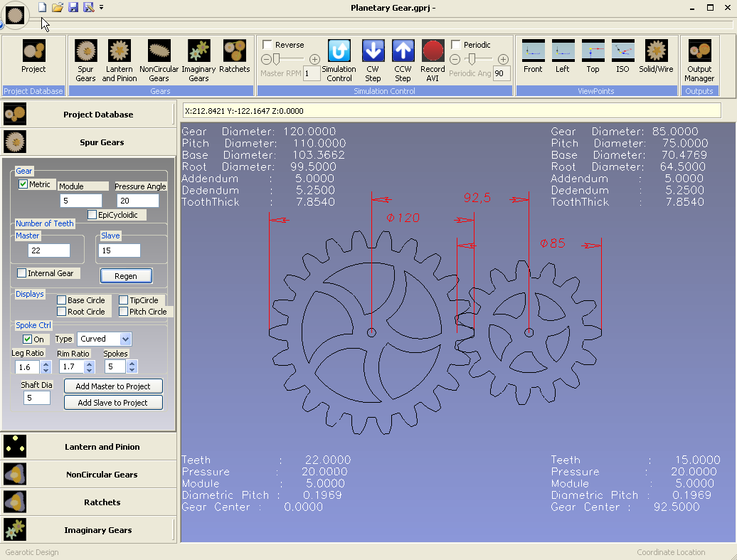Create a new file from quick toolbar
Screen dimensions: 737x560
click(42, 7)
